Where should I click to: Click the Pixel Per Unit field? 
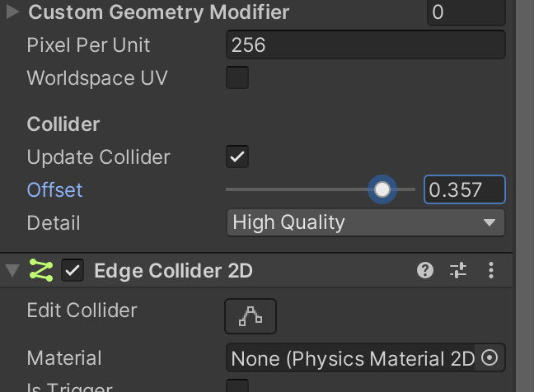coord(365,44)
